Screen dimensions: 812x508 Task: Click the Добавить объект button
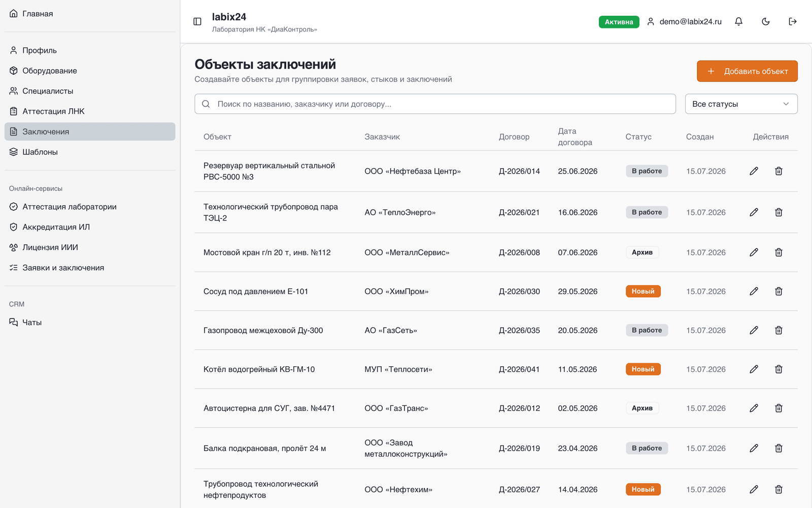tap(747, 71)
